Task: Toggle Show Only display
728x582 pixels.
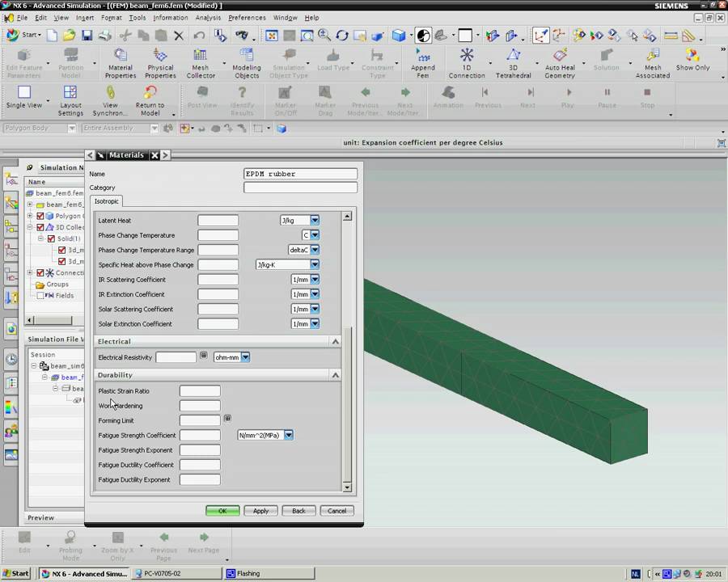Action: tap(692, 59)
